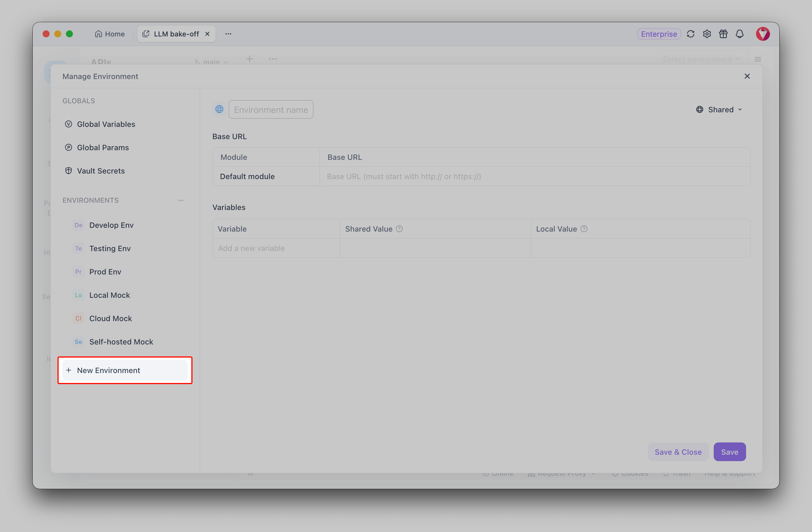Close the Manage Environment dialog
The height and width of the screenshot is (532, 812).
point(747,76)
